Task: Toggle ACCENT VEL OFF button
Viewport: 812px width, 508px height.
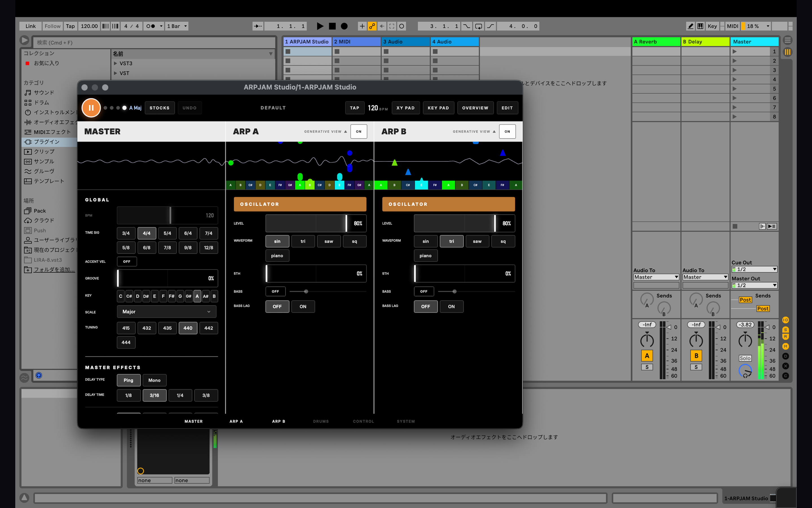Action: tap(127, 261)
